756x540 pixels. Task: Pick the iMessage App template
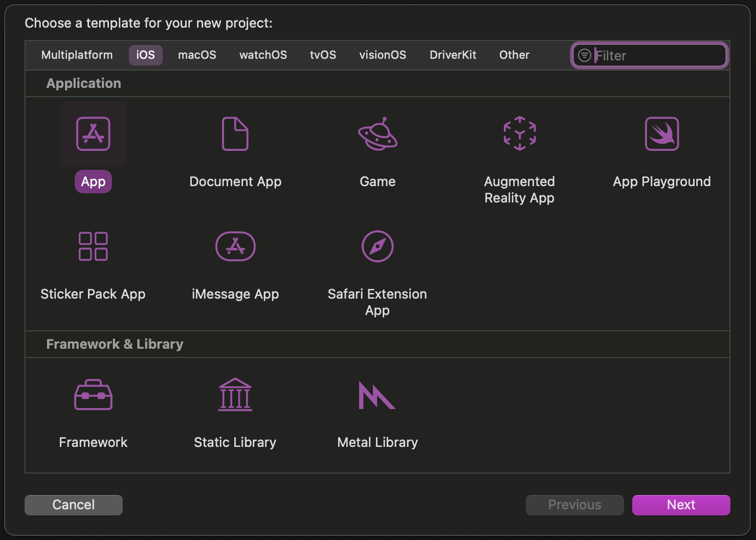tap(235, 246)
